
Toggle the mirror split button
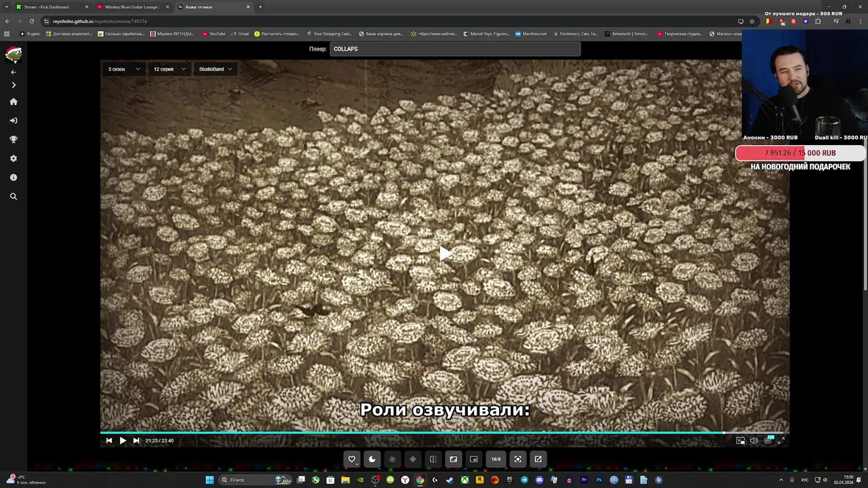click(x=433, y=459)
